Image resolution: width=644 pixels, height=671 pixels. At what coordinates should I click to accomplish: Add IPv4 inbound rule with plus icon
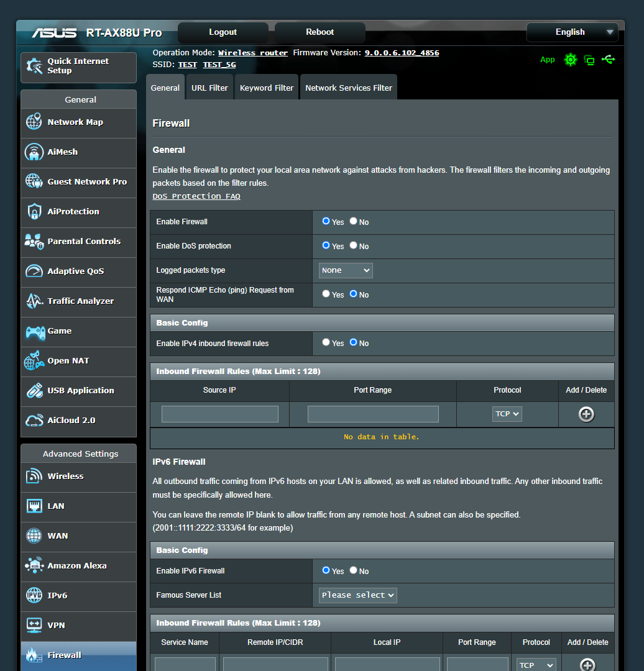[586, 414]
